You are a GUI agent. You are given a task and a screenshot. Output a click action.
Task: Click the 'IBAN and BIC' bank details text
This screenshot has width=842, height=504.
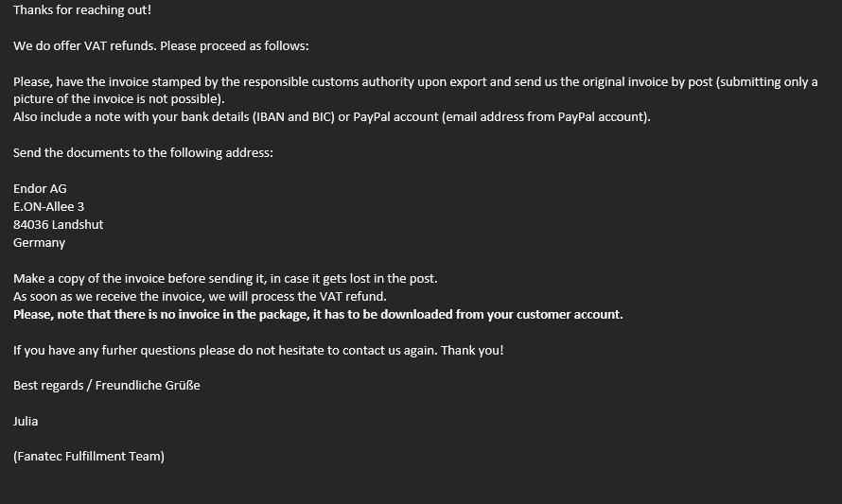(x=293, y=117)
